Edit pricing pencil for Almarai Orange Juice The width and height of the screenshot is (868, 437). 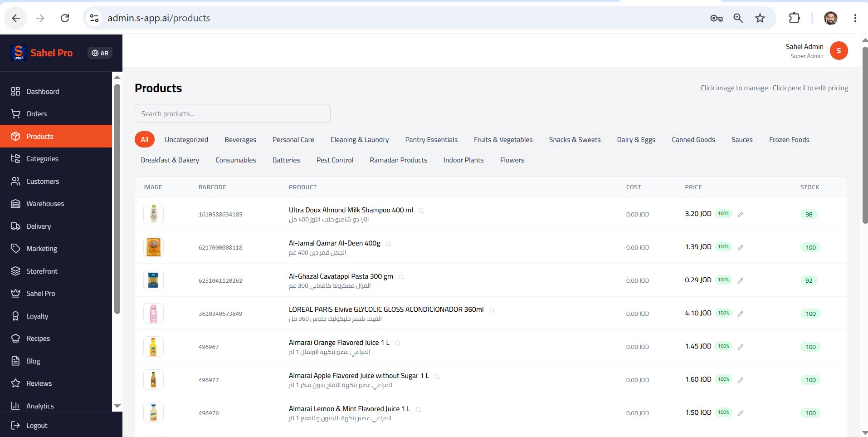click(x=741, y=347)
